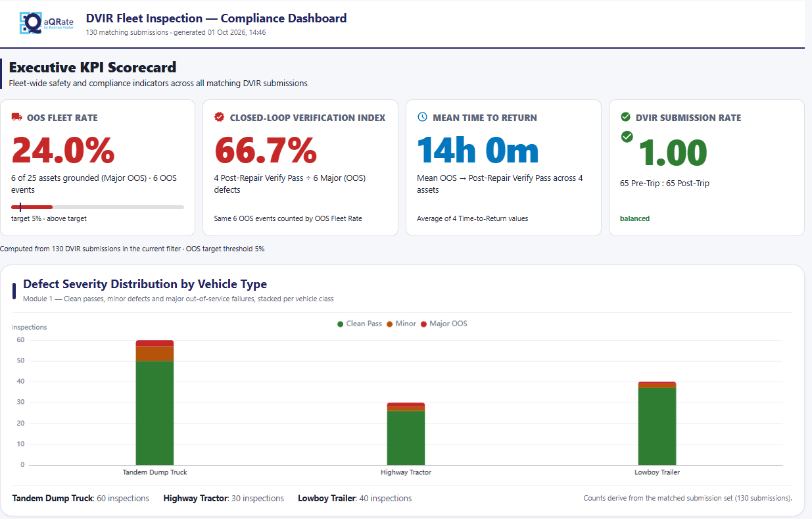Click the 'Module 1' chart subtitle
The width and height of the screenshot is (812, 519).
click(178, 299)
